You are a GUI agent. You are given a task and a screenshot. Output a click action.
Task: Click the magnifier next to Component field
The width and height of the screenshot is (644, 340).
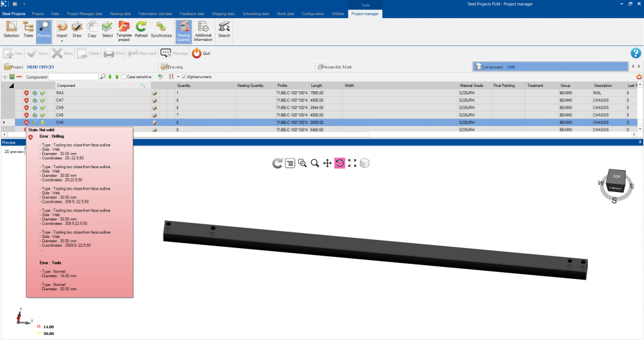[103, 77]
